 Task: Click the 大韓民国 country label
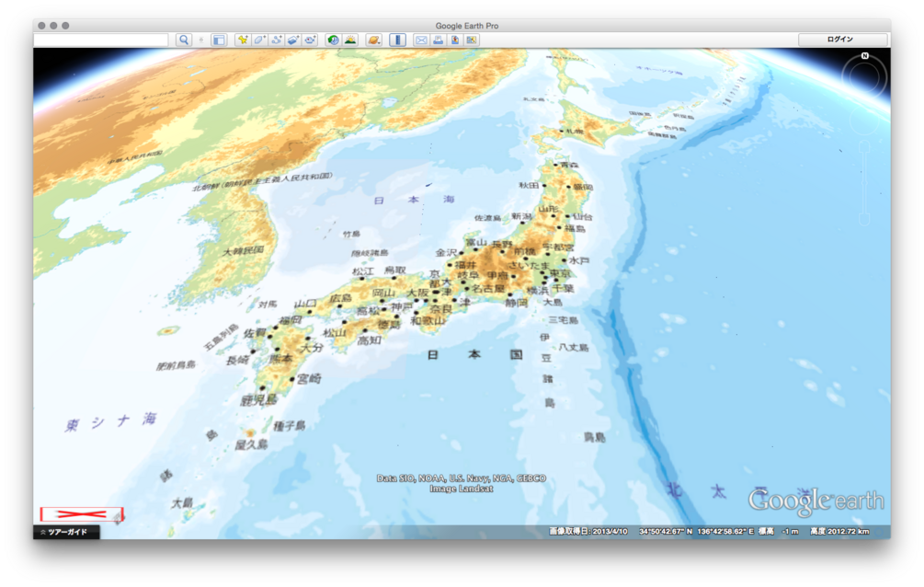pyautogui.click(x=244, y=251)
